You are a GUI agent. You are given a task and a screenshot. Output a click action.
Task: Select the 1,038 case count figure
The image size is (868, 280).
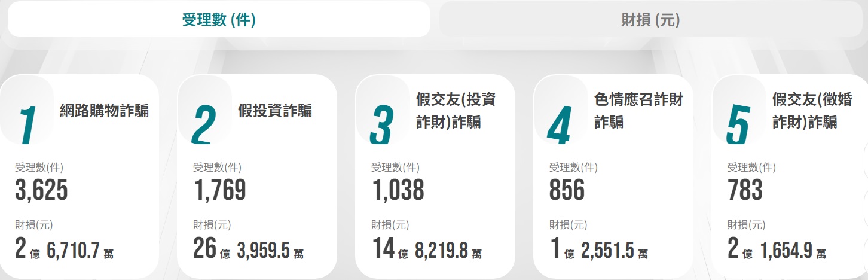click(x=398, y=190)
